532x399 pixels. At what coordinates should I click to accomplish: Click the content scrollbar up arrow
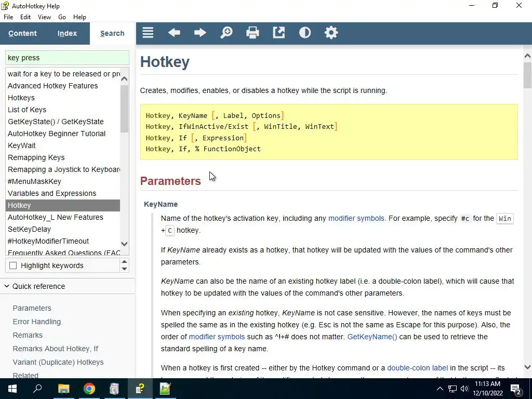[x=527, y=56]
